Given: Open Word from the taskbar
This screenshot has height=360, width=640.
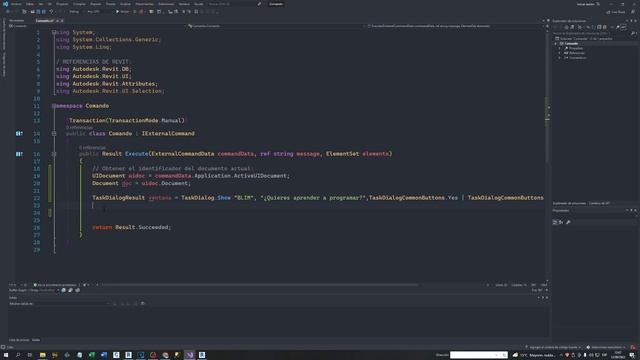Looking at the screenshot, I should click(x=104, y=355).
